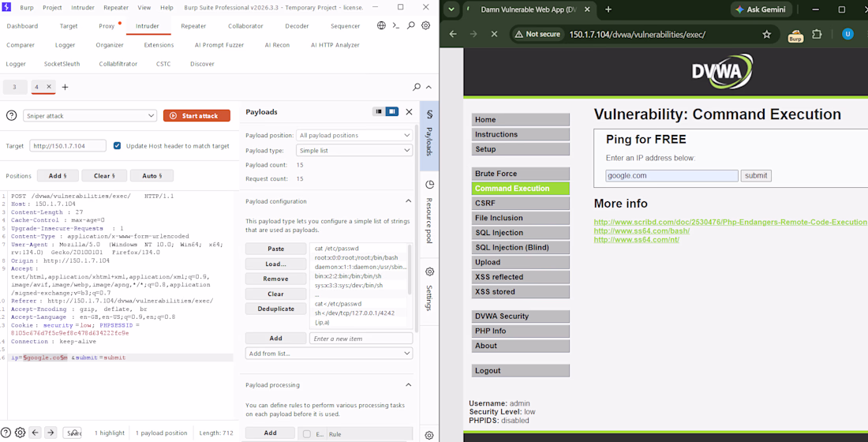Click the Start attack button
The width and height of the screenshot is (868, 442).
[x=196, y=116]
